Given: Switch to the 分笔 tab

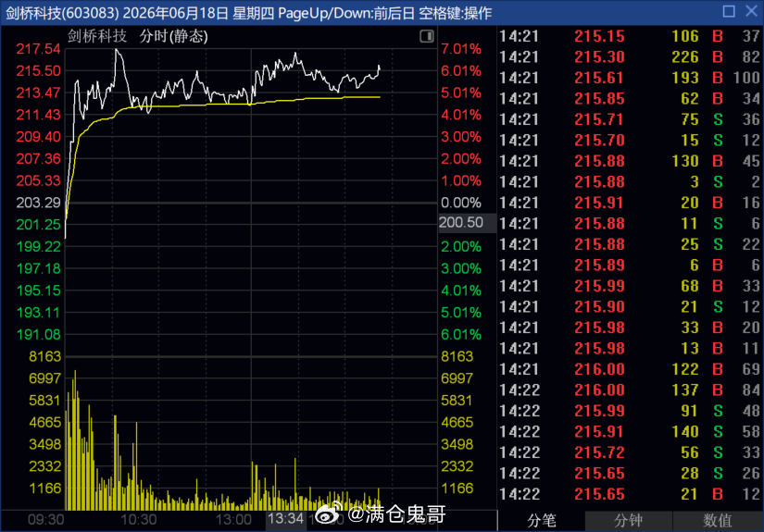Looking at the screenshot, I should point(542,521).
